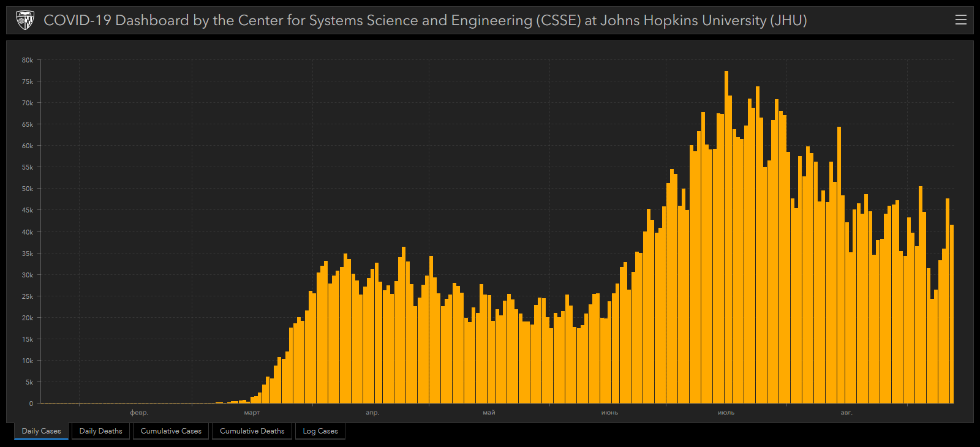Viewport: 980px width, 447px height.
Task: Click the 'июль' month label on the x-axis
Action: pyautogui.click(x=726, y=413)
